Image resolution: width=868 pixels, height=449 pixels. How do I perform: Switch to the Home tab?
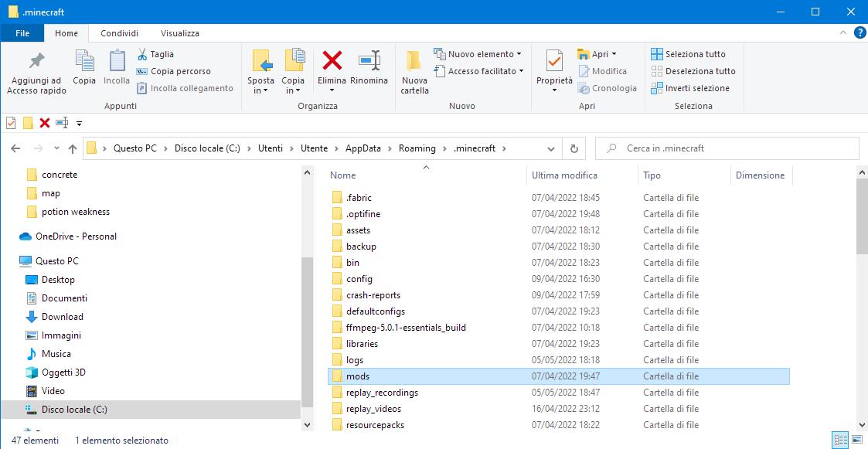(66, 33)
